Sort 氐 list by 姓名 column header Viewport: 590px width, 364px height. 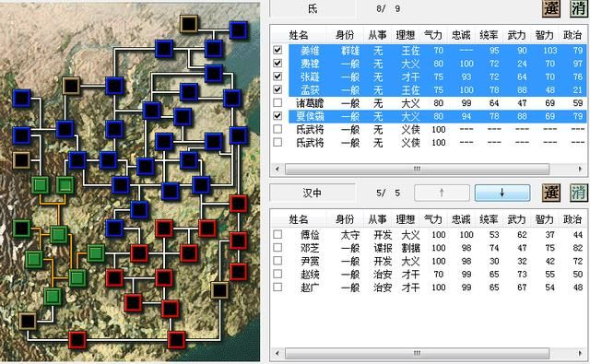point(299,35)
